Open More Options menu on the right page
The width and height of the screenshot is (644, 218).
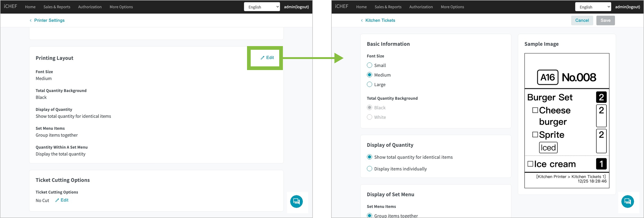[452, 7]
